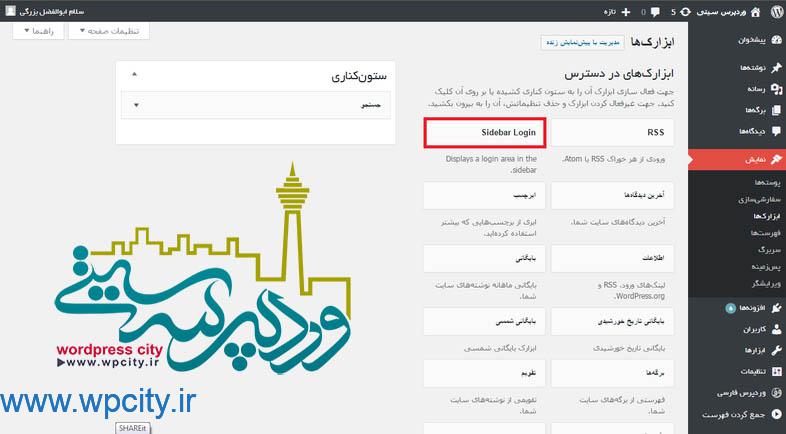Open the ویرایشگر editor submenu item
The width and height of the screenshot is (786, 434).
pyautogui.click(x=766, y=284)
